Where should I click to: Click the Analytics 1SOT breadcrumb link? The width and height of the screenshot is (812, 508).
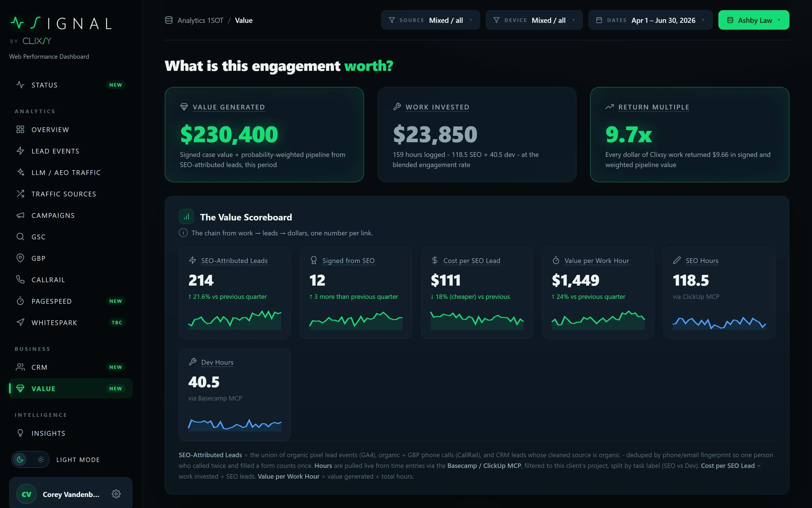pyautogui.click(x=200, y=20)
